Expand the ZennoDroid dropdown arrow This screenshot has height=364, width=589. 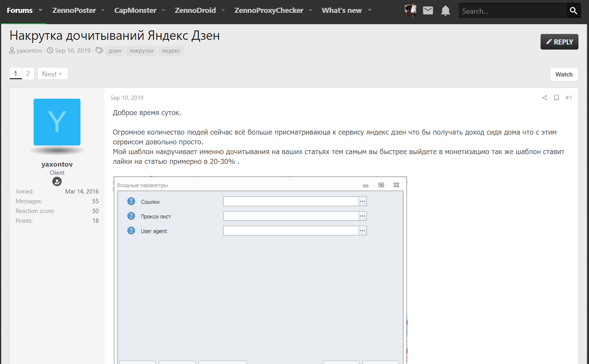pyautogui.click(x=223, y=10)
